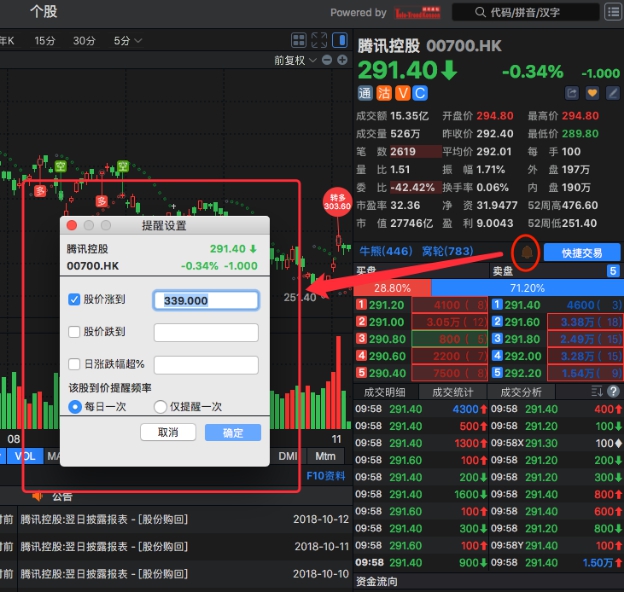Select the 每日一次 radio button

(x=75, y=407)
